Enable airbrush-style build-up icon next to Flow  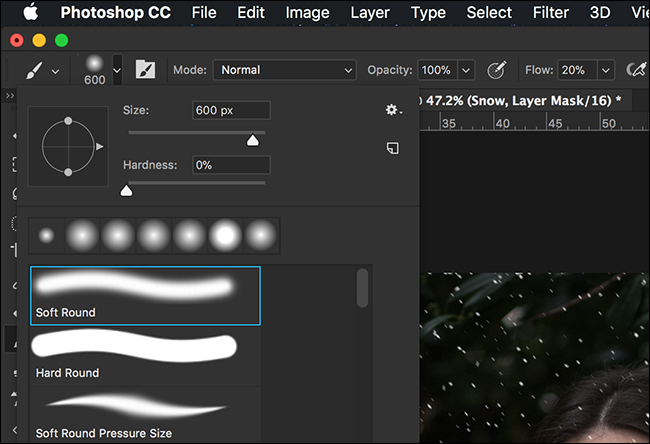click(636, 70)
